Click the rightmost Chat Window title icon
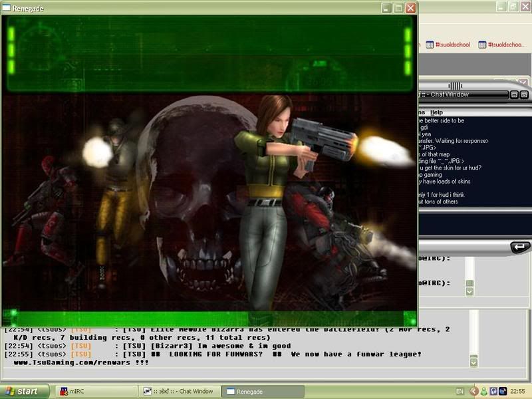Image resolution: width=532 pixels, height=399 pixels. [x=524, y=95]
